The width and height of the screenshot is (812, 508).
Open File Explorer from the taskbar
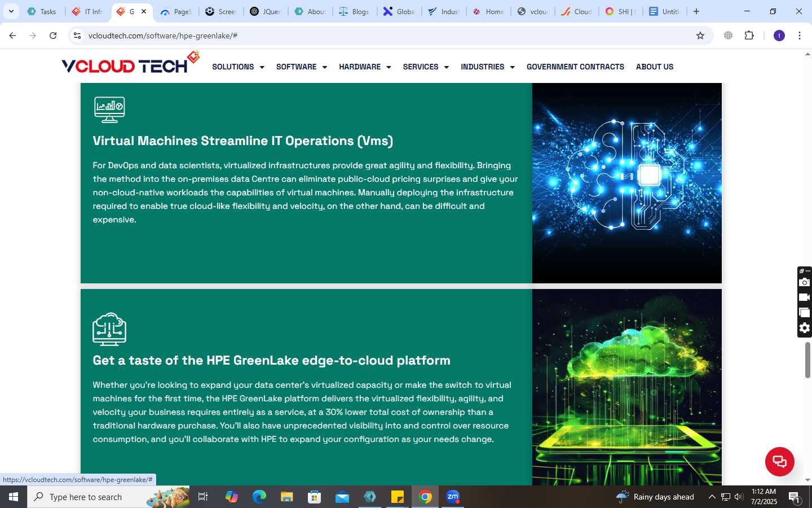pyautogui.click(x=287, y=497)
